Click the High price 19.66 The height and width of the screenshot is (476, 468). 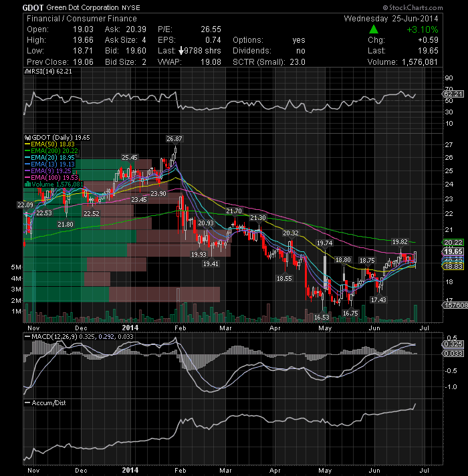click(x=83, y=40)
